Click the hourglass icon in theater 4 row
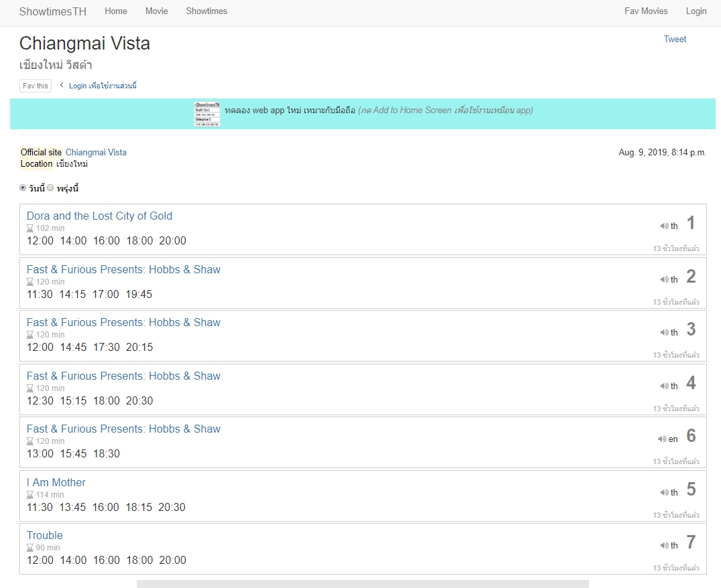The image size is (721, 588). coord(30,388)
